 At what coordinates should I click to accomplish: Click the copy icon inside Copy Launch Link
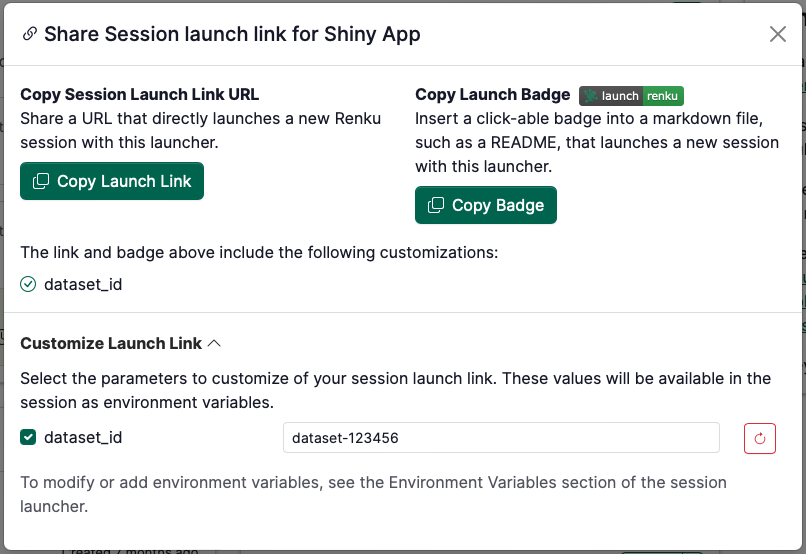click(41, 181)
